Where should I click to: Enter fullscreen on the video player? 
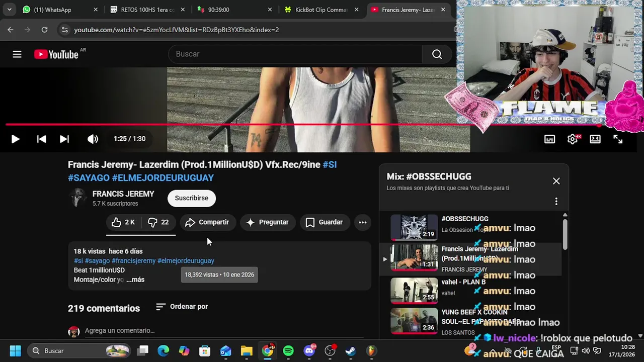[x=618, y=139]
